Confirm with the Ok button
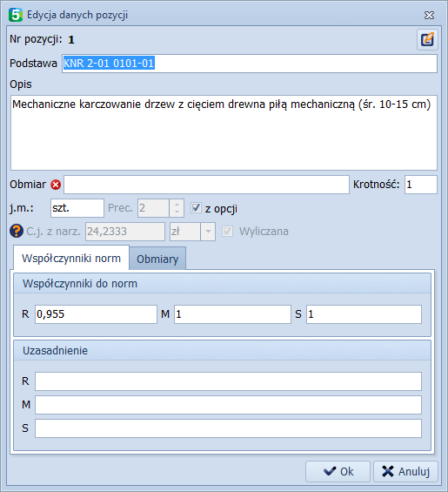Viewport: 448px width, 492px height. click(x=338, y=471)
